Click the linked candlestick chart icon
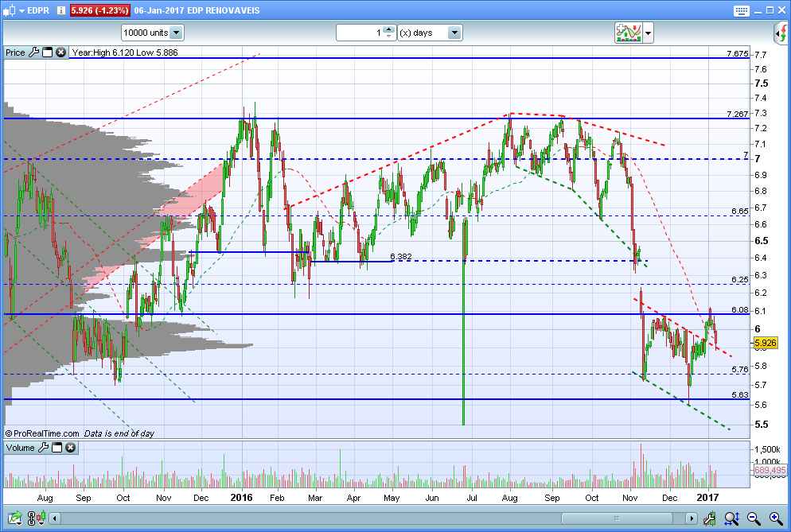This screenshot has width=791, height=532. click(x=37, y=518)
